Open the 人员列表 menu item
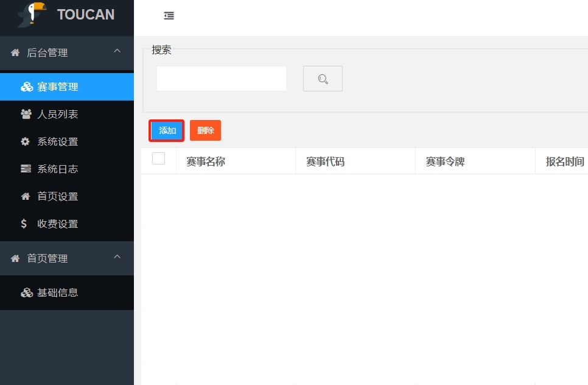This screenshot has height=385, width=588. (58, 115)
